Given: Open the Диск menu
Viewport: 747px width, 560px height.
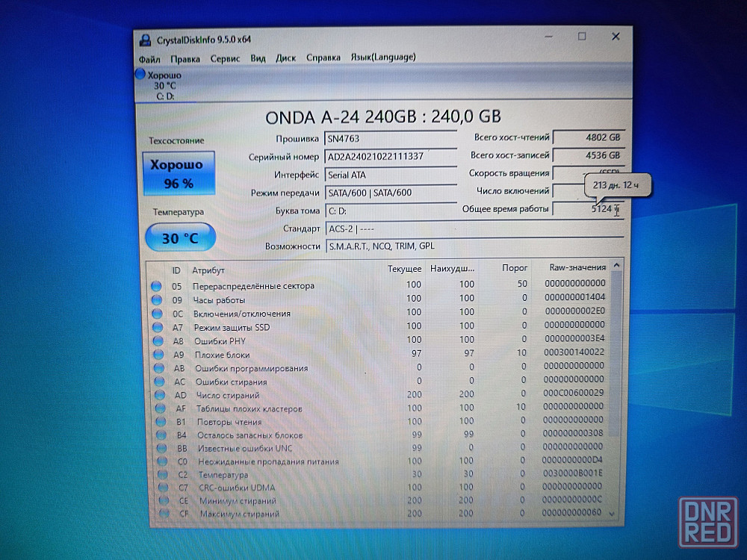Looking at the screenshot, I should [x=285, y=57].
